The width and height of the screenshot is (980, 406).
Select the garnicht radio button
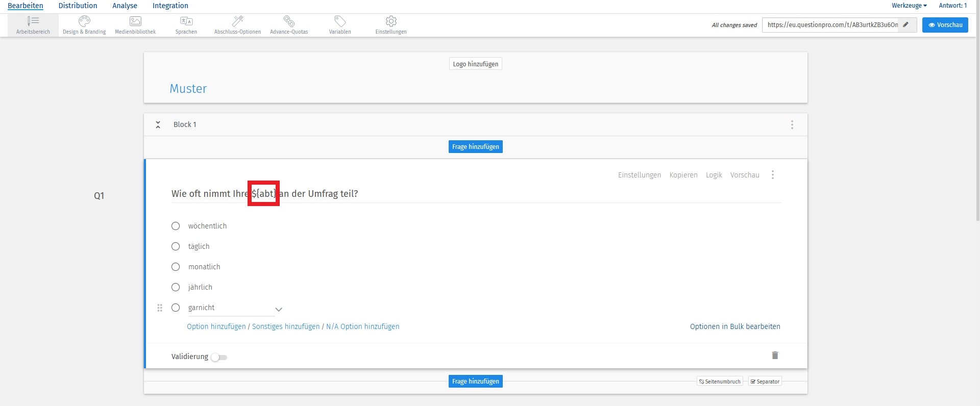[176, 308]
